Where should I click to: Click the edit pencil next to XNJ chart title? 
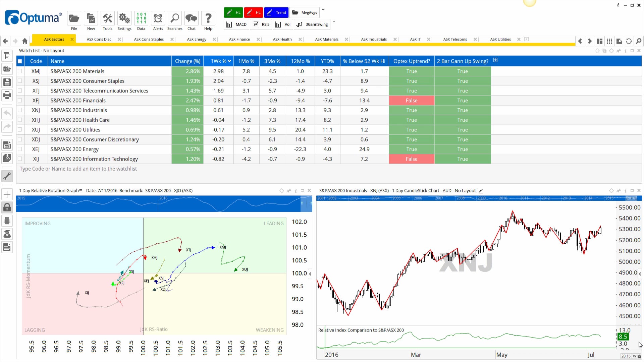[481, 191]
